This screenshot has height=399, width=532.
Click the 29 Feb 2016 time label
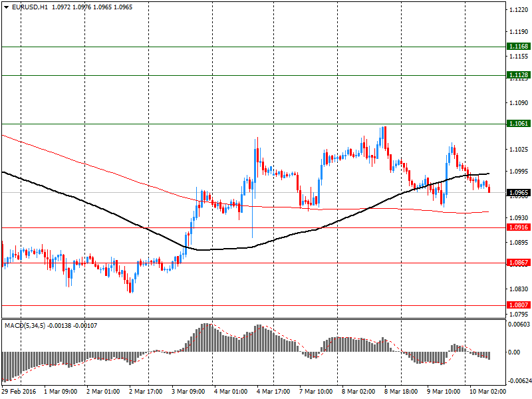(19, 392)
